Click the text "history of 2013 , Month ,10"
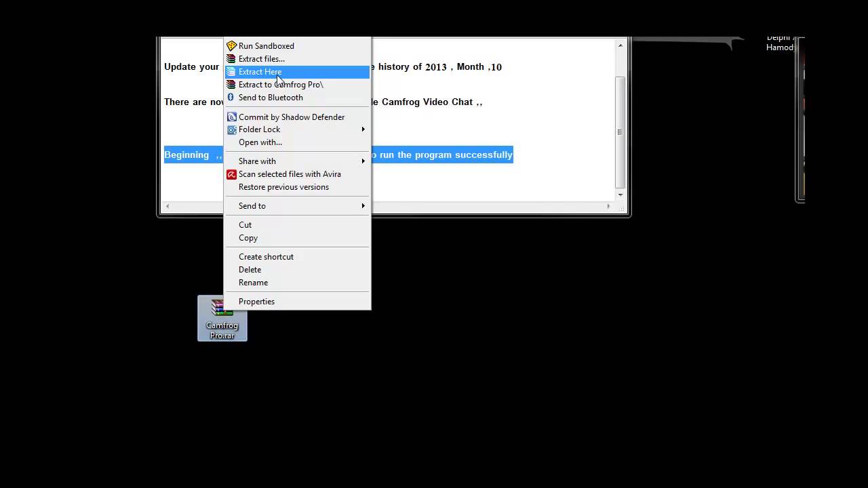Image resolution: width=868 pixels, height=488 pixels. [x=440, y=67]
